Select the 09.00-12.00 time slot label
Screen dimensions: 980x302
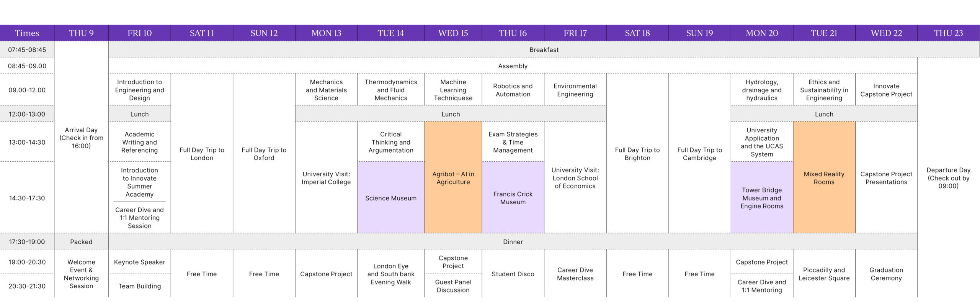[27, 90]
